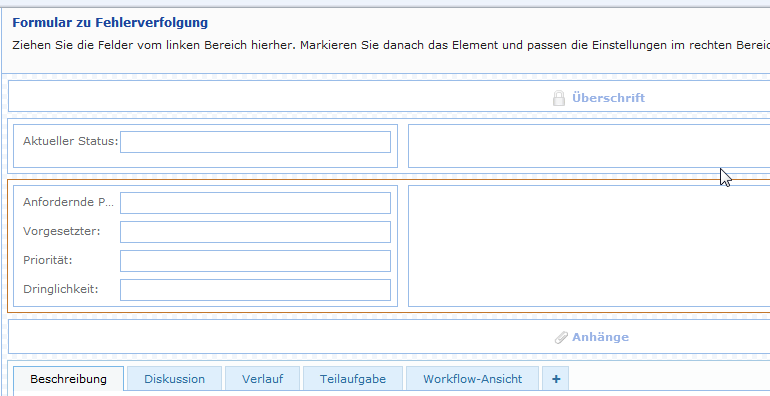Open the Verlauf tab

pos(262,379)
